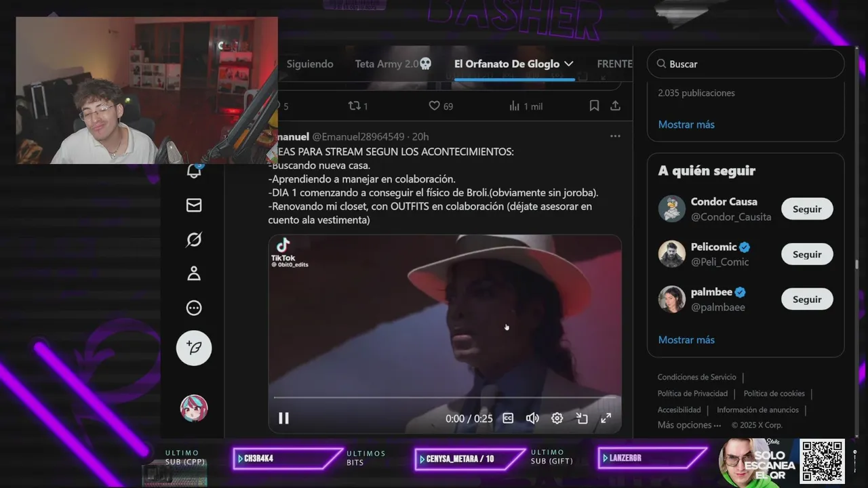Viewport: 868px width, 488px height.
Task: Open Pelicomic's profile avatar
Action: (x=672, y=254)
